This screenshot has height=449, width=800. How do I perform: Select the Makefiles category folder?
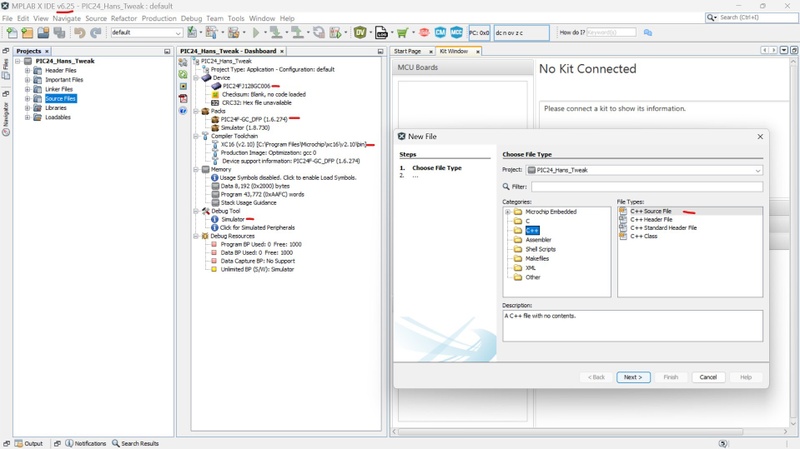pyautogui.click(x=537, y=259)
